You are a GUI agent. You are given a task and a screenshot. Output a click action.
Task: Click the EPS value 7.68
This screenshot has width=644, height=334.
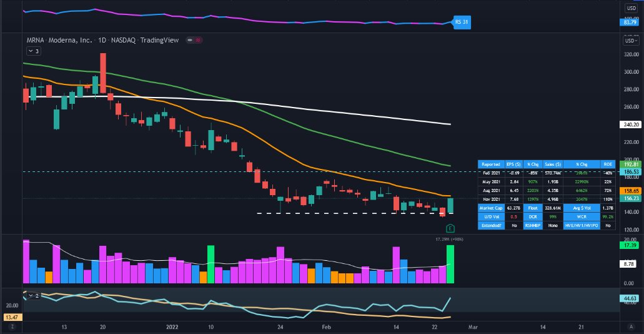coord(514,200)
